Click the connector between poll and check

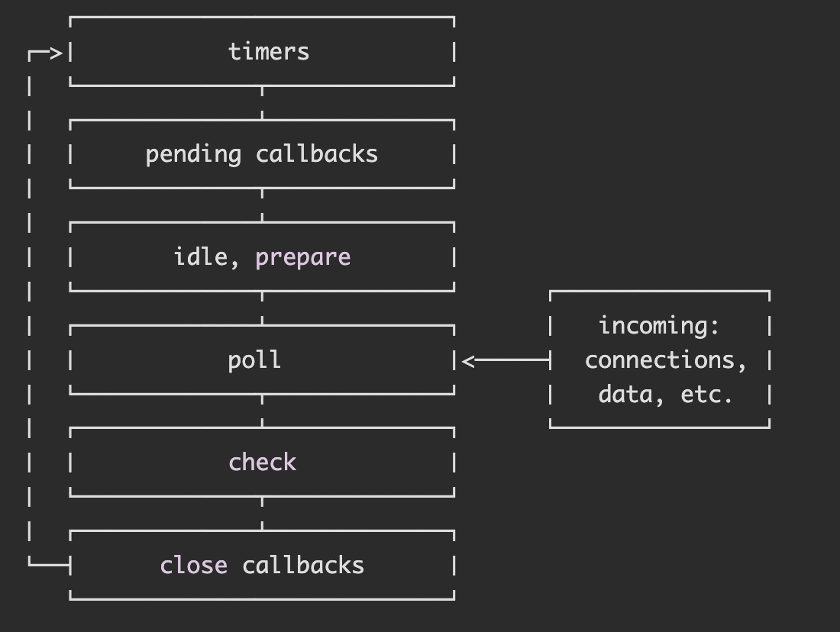263,411
